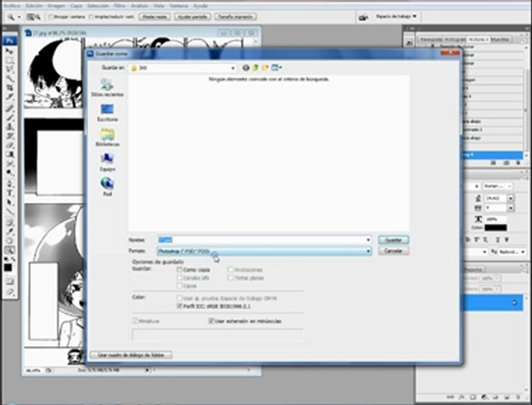Open Bibliotecas location in the save dialog

point(107,137)
